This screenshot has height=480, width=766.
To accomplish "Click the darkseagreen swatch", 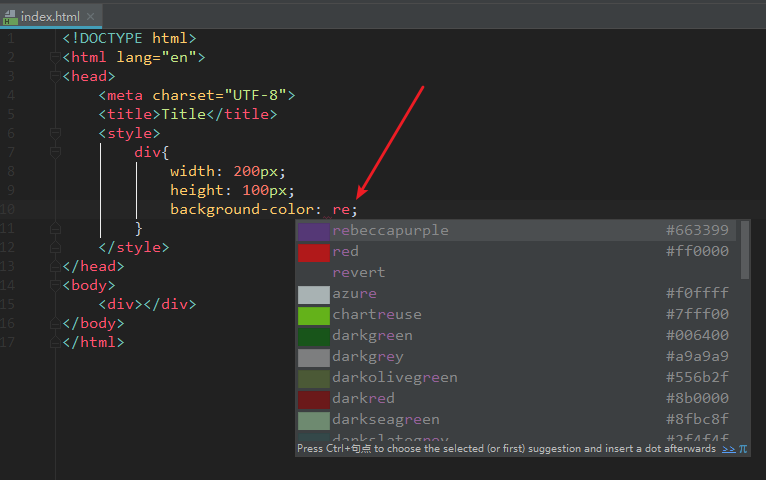I will (x=314, y=421).
